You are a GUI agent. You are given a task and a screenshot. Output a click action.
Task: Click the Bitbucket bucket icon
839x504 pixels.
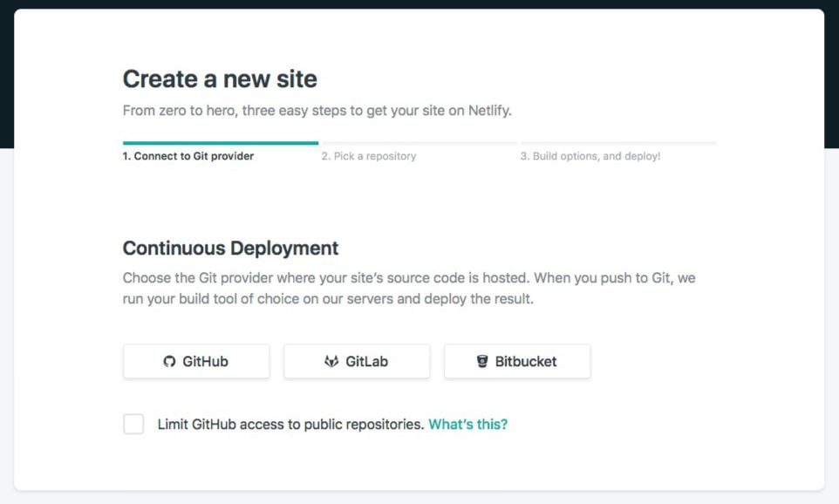coord(482,362)
